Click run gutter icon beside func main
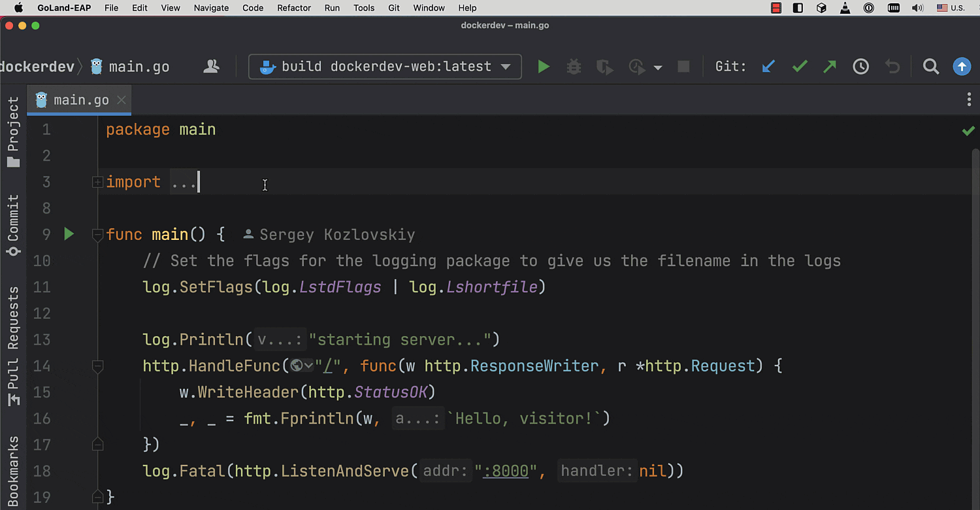 coord(69,234)
